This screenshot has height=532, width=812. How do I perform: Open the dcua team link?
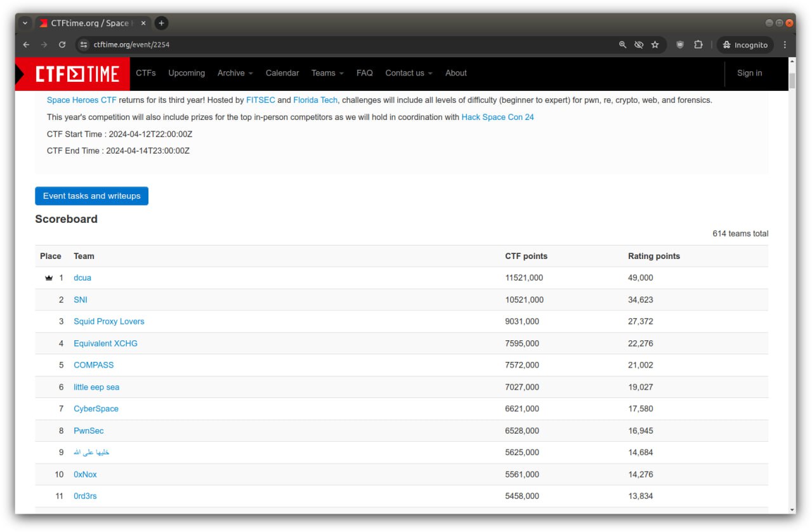coord(82,278)
